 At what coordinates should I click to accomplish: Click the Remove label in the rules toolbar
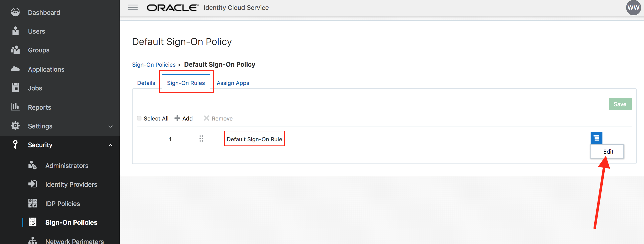(x=222, y=118)
